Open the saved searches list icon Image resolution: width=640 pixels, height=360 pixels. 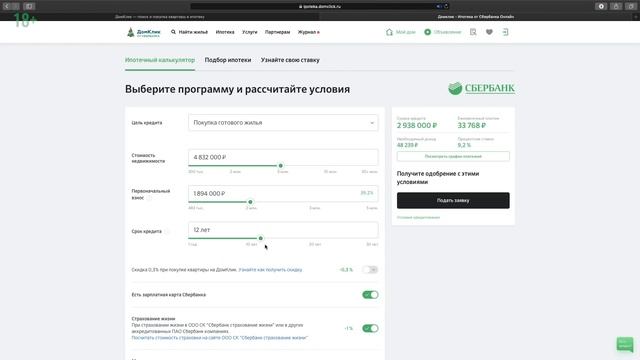coord(473,32)
